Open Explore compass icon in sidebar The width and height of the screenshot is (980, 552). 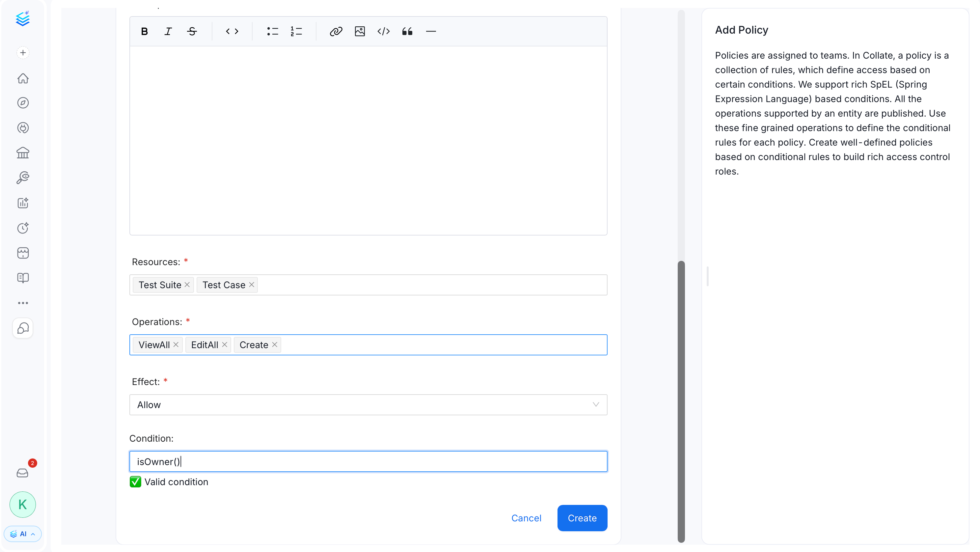23,103
